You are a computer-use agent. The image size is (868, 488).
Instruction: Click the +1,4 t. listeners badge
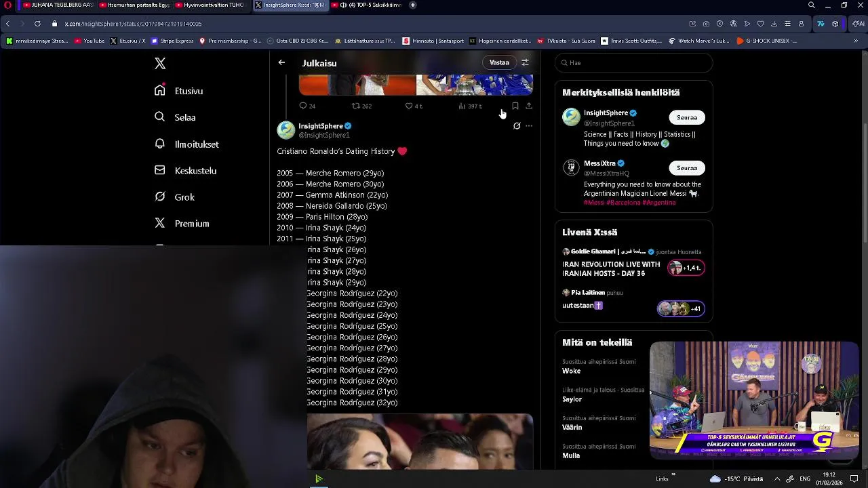coord(686,268)
